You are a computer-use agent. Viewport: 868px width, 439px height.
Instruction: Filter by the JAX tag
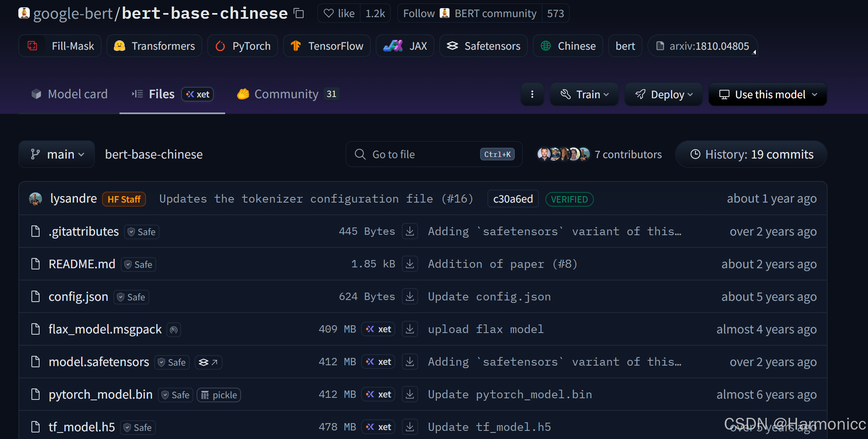point(405,46)
